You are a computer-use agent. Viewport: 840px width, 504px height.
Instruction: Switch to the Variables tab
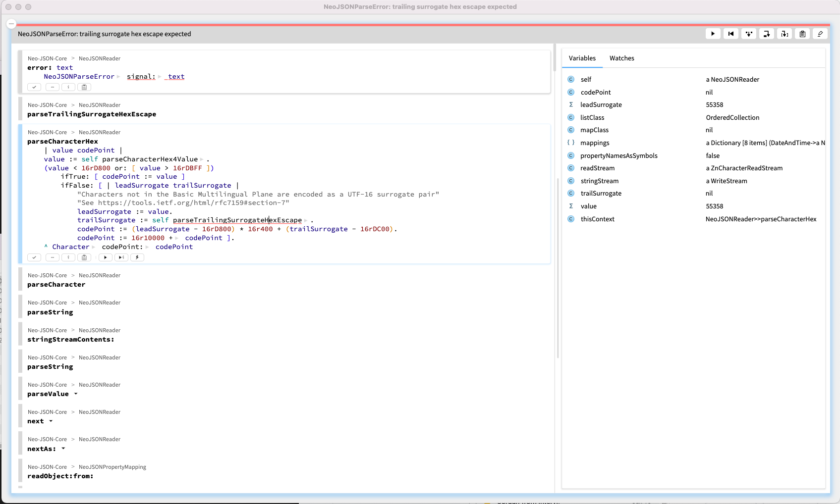pos(582,58)
